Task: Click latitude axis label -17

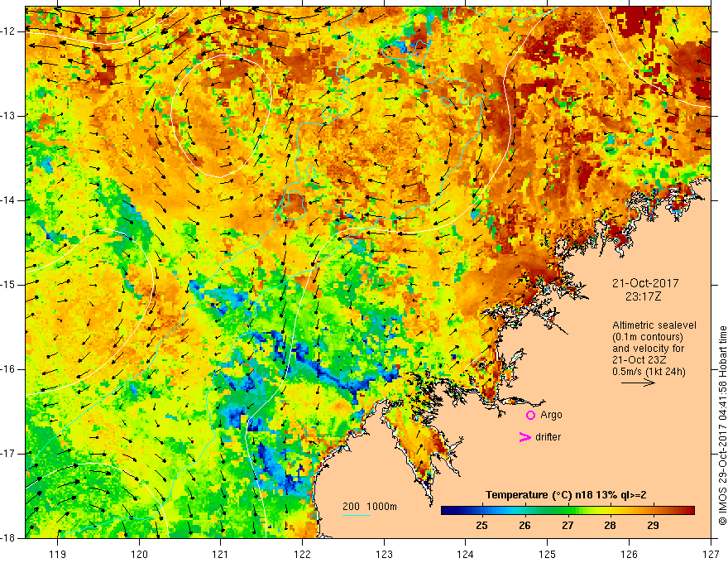Action: [x=9, y=454]
